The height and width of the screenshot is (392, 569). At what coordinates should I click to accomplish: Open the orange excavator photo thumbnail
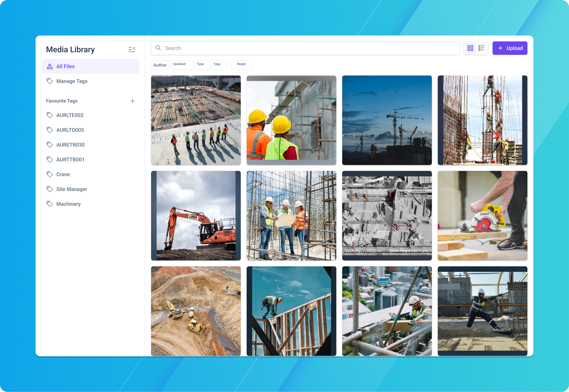(196, 216)
